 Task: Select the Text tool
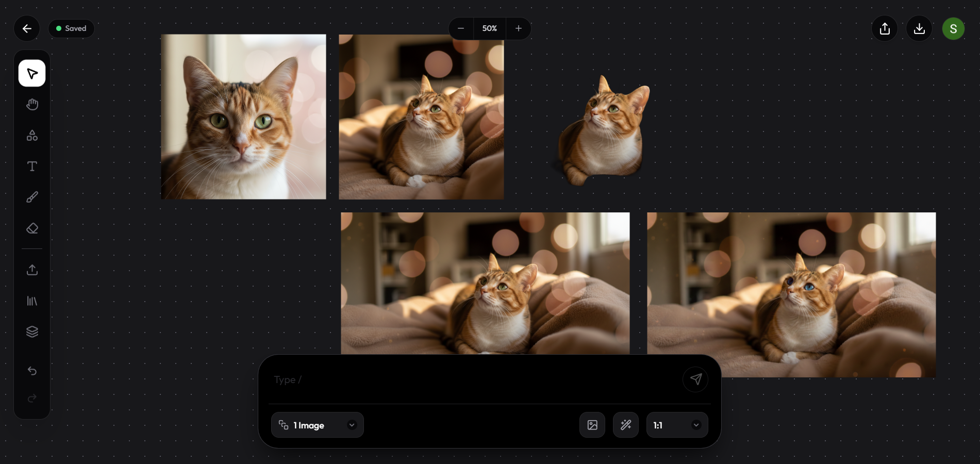32,166
